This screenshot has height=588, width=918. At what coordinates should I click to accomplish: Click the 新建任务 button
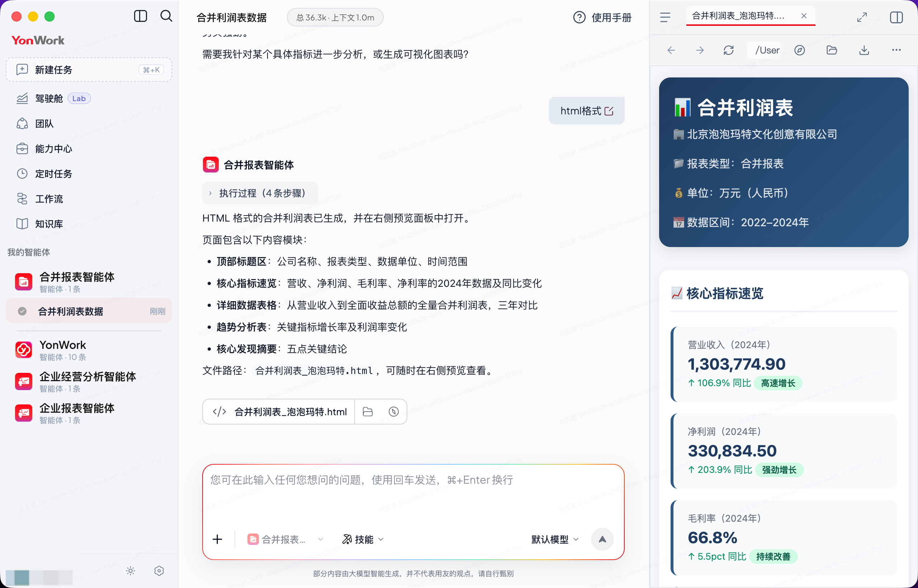(89, 70)
